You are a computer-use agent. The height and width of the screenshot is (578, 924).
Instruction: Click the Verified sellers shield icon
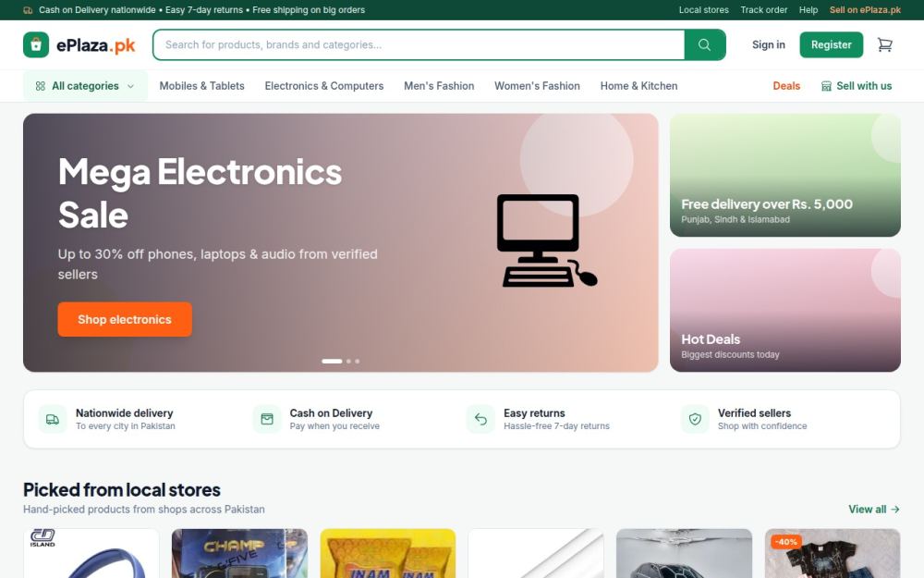(x=696, y=419)
